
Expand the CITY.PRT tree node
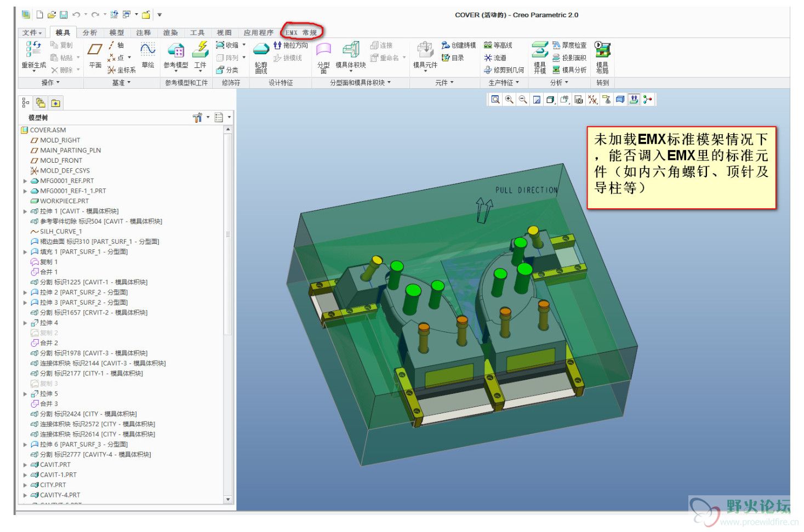(x=25, y=485)
